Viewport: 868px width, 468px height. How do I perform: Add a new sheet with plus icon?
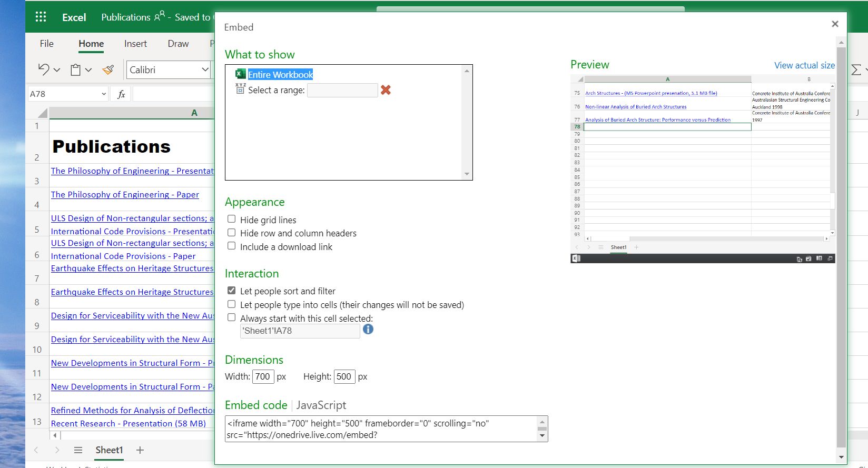tap(140, 450)
